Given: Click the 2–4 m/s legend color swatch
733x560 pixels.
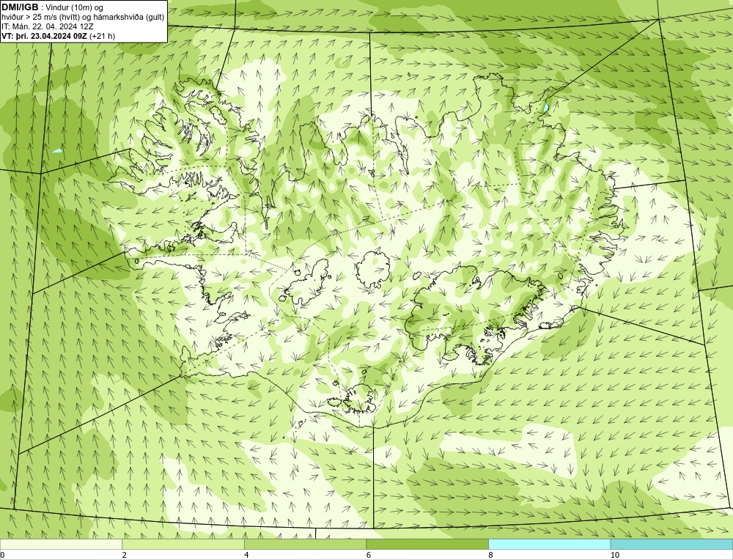Looking at the screenshot, I should [183, 544].
